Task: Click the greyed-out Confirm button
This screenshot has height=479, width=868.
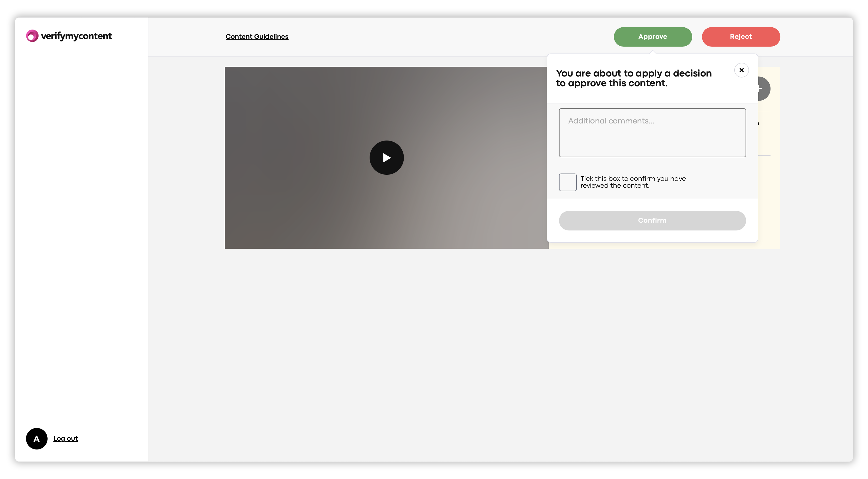Action: (x=652, y=220)
